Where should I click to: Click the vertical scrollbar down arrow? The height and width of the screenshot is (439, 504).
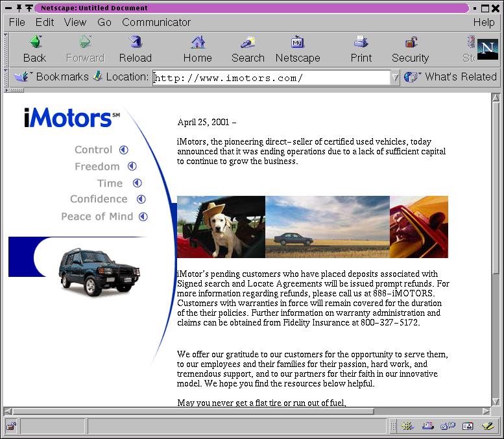point(496,401)
